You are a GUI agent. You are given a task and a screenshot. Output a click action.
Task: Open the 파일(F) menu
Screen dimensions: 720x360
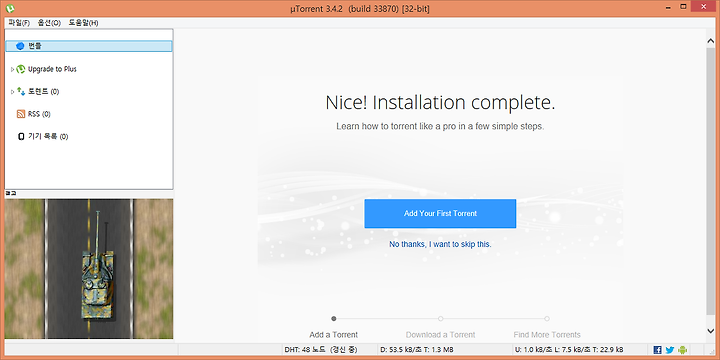[x=19, y=22]
